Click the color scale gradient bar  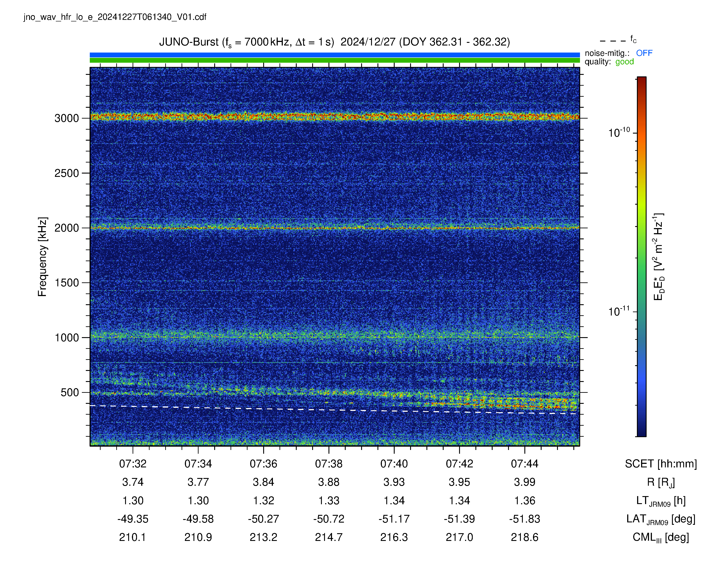tap(642, 257)
